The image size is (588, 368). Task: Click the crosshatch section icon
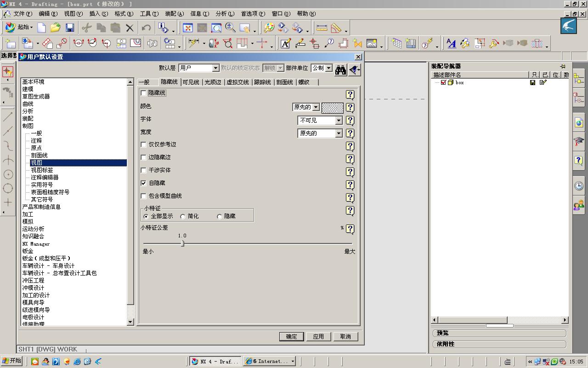pos(537,43)
